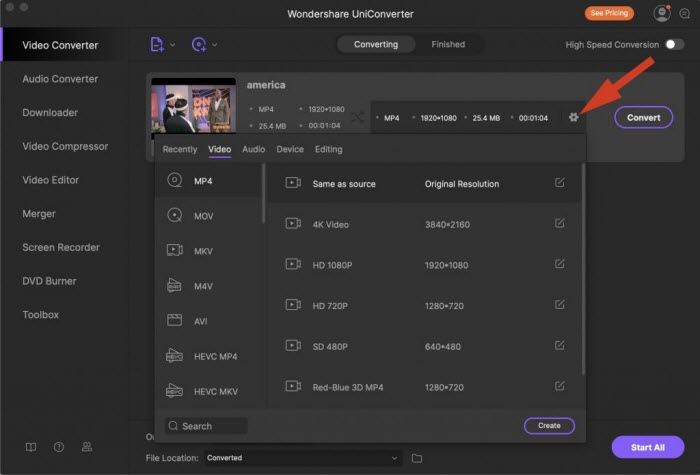Click the Convert button
Screen dimensions: 700x475
click(643, 117)
